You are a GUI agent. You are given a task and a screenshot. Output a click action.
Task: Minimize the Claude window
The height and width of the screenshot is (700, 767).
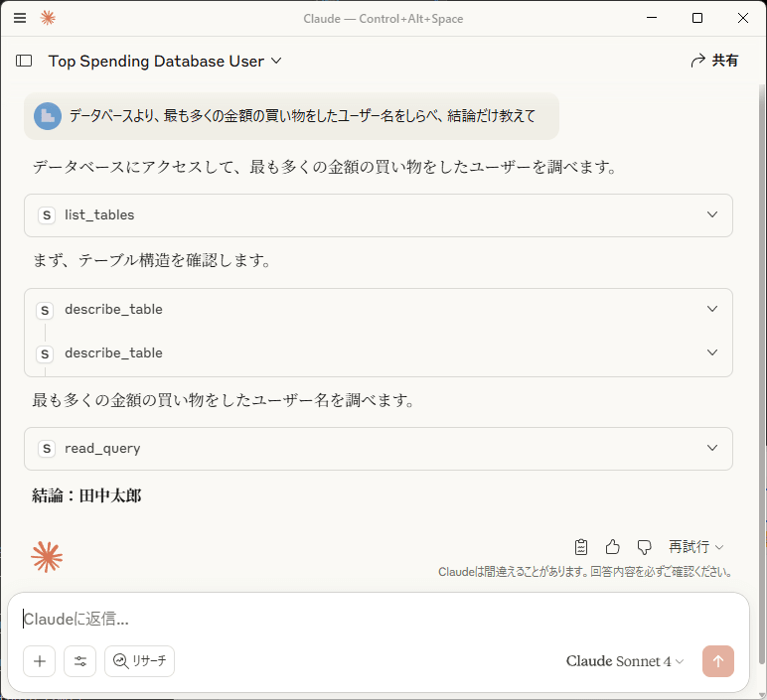coord(652,18)
